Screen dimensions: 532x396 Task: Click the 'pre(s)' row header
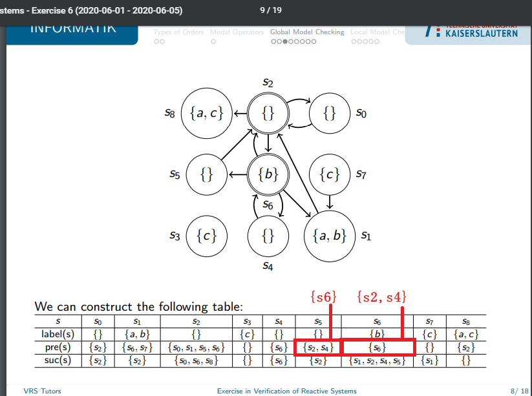pyautogui.click(x=58, y=347)
